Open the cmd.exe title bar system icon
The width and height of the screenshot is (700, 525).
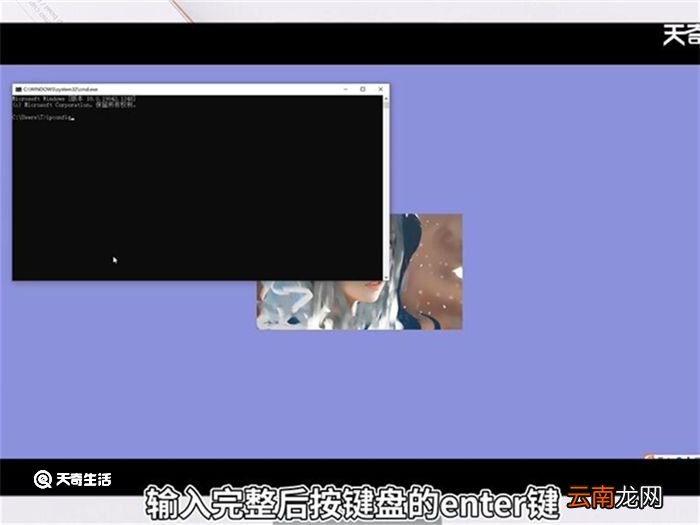(x=18, y=89)
